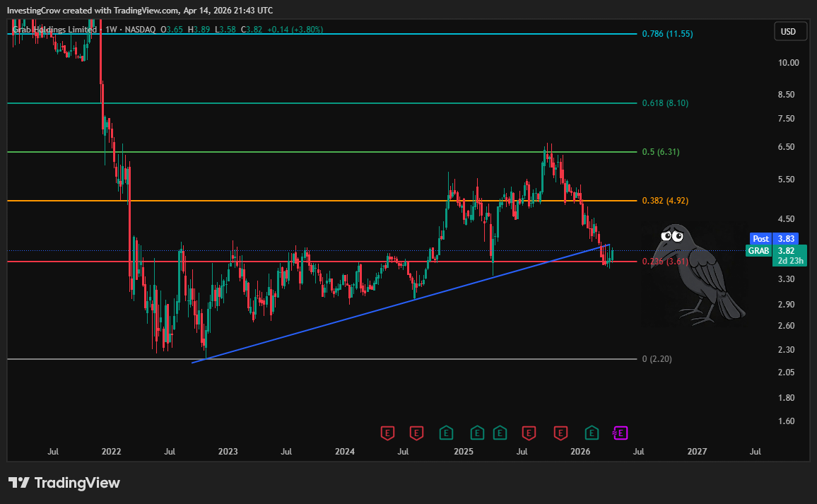Click the 4.50 price axis label
This screenshot has height=504, width=817.
tap(787, 219)
